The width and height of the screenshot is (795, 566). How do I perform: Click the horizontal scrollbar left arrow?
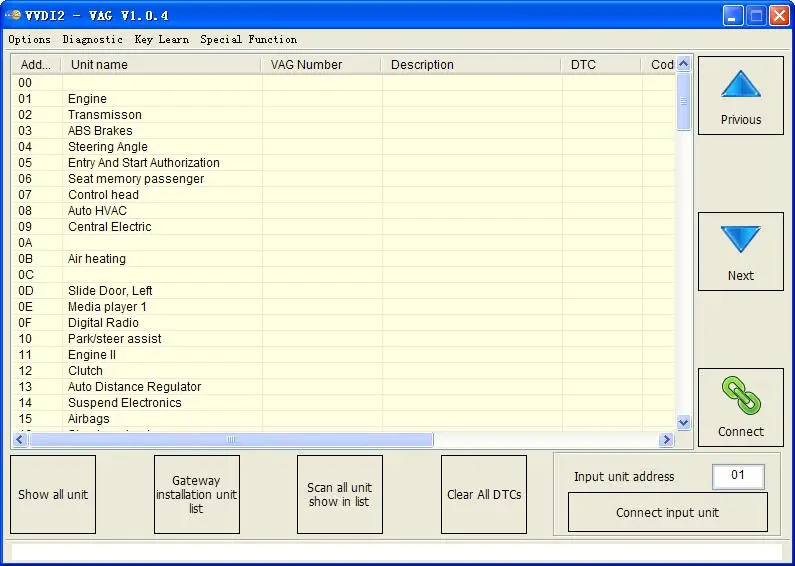[20, 439]
